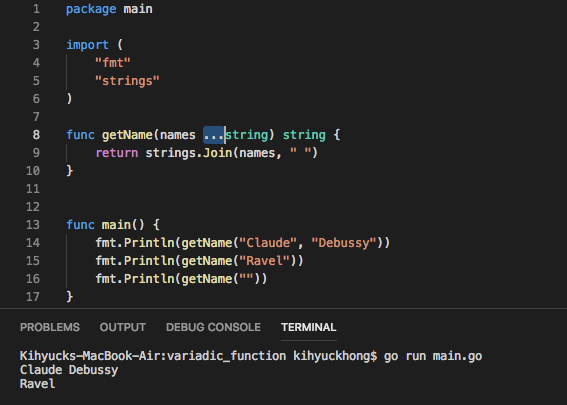Click the "import" keyword on line 3
This screenshot has width=567, height=405.
(x=88, y=45)
